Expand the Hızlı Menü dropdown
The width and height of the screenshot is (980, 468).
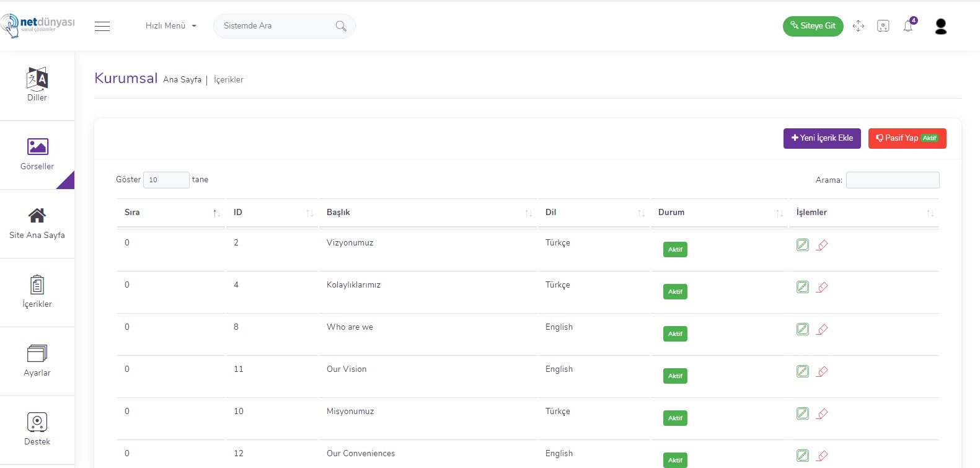click(170, 26)
